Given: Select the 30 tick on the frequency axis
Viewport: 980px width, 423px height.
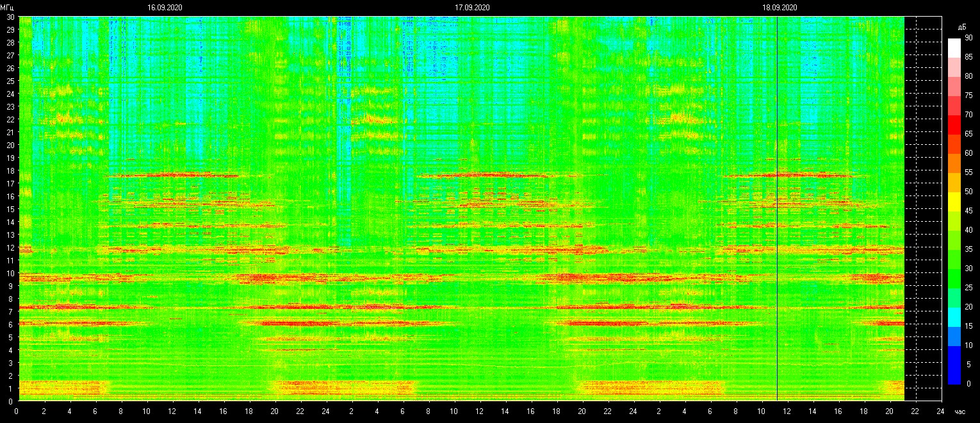Looking at the screenshot, I should click(x=10, y=17).
